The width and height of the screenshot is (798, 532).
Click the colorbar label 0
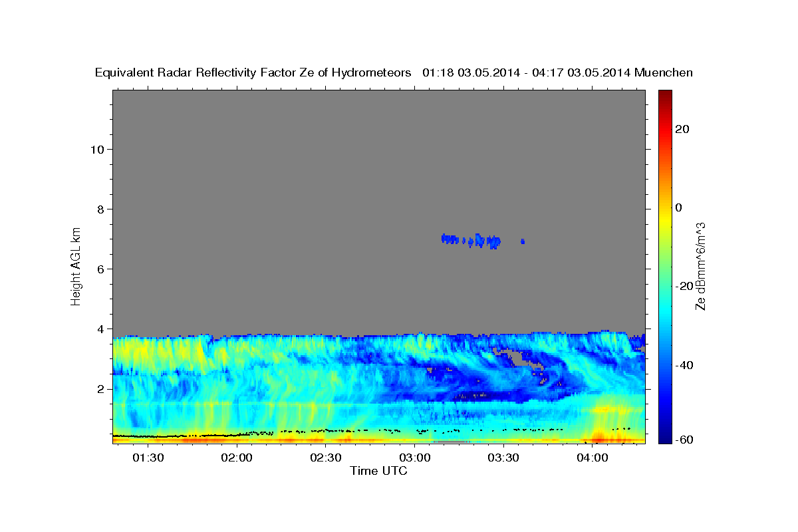pos(680,207)
